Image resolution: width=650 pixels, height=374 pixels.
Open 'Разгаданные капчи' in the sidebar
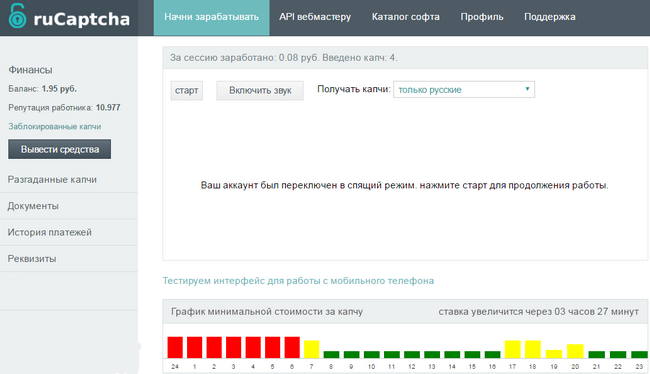(x=52, y=180)
